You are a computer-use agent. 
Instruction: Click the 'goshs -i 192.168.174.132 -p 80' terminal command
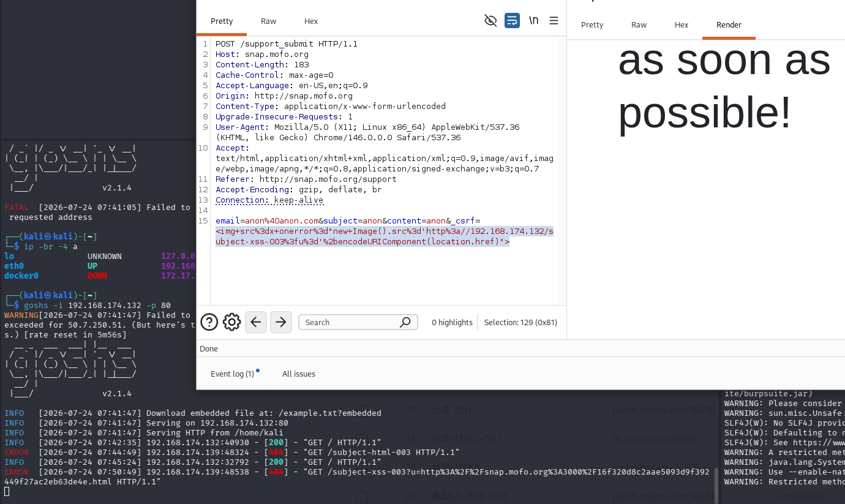[x=97, y=305]
